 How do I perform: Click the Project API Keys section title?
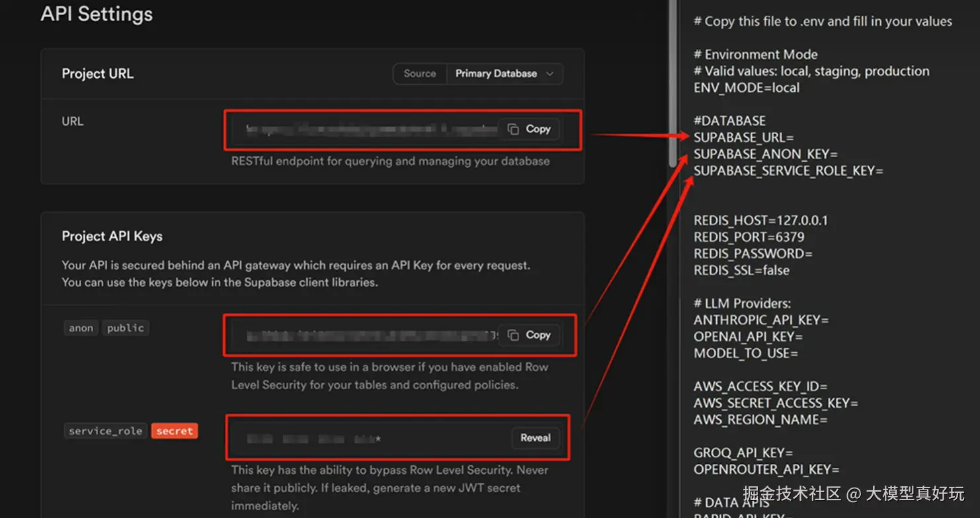tap(112, 237)
